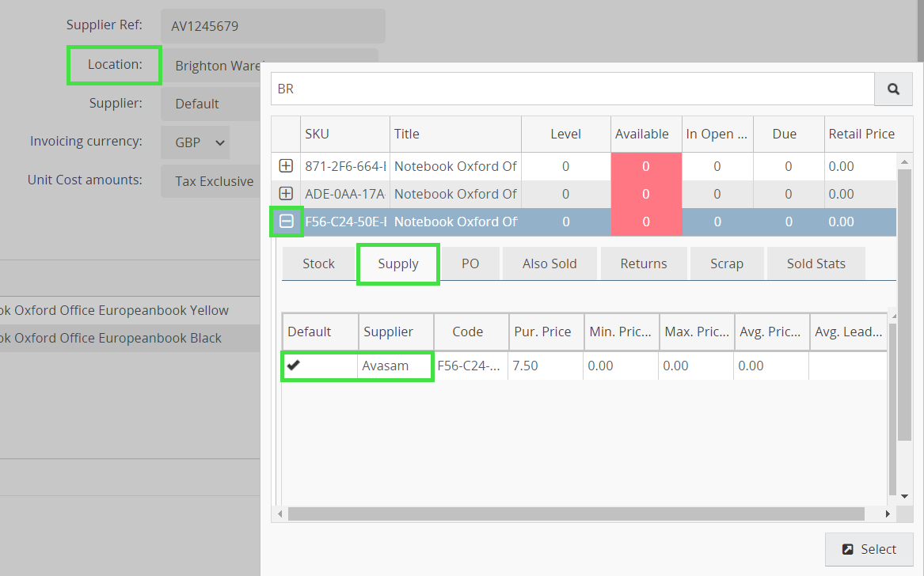The image size is (924, 576).
Task: Expand product row 871-2F6-664
Action: tap(286, 166)
